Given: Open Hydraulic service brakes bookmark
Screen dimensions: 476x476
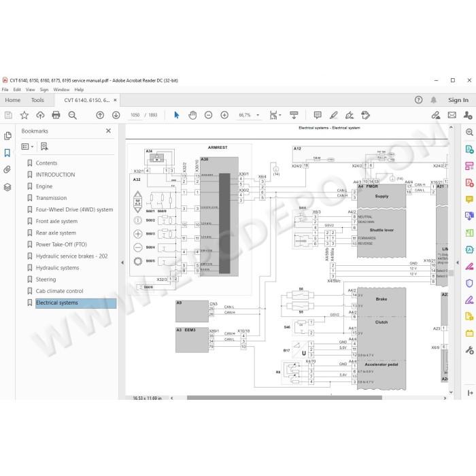Looking at the screenshot, I should click(71, 256).
